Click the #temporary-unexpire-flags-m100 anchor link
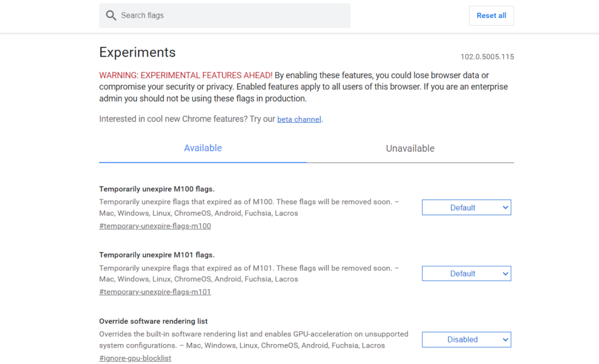The height and width of the screenshot is (364, 599). (x=155, y=226)
